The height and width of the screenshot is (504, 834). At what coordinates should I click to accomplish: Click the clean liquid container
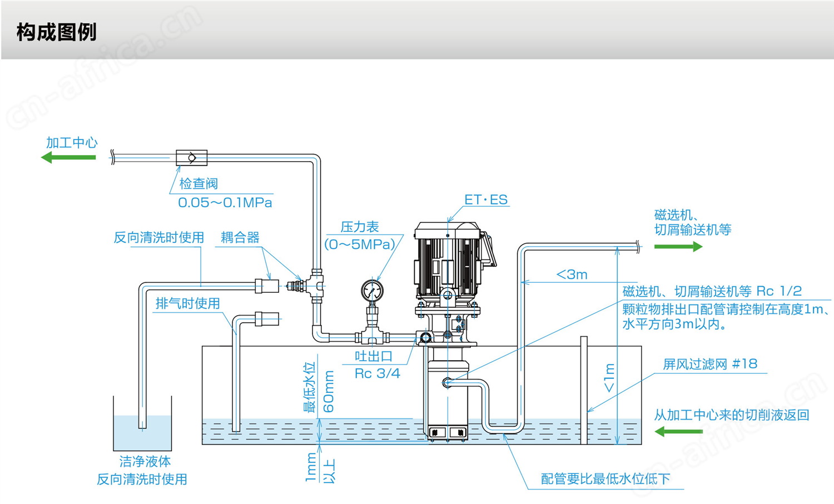point(142,423)
